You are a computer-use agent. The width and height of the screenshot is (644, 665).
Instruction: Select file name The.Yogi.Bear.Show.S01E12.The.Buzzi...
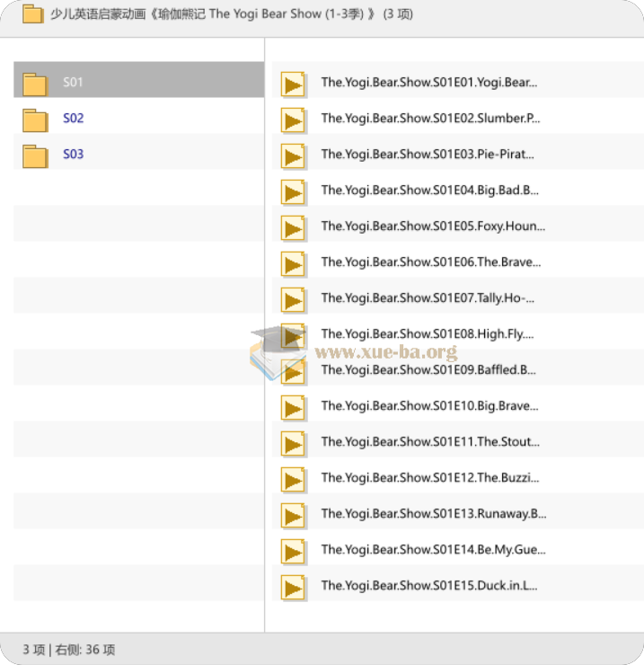pos(430,478)
